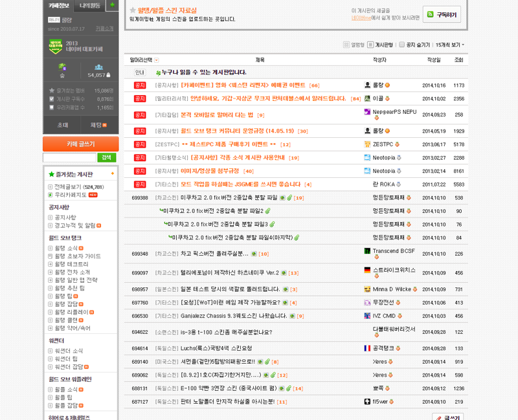Click post number 687127
Image resolution: width=518 pixels, height=420 pixels.
140,402
